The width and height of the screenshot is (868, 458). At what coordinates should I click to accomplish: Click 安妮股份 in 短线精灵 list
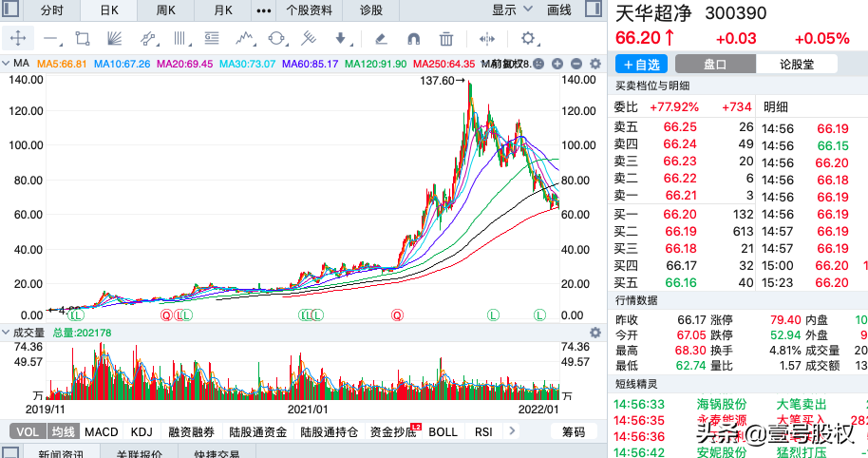(722, 451)
